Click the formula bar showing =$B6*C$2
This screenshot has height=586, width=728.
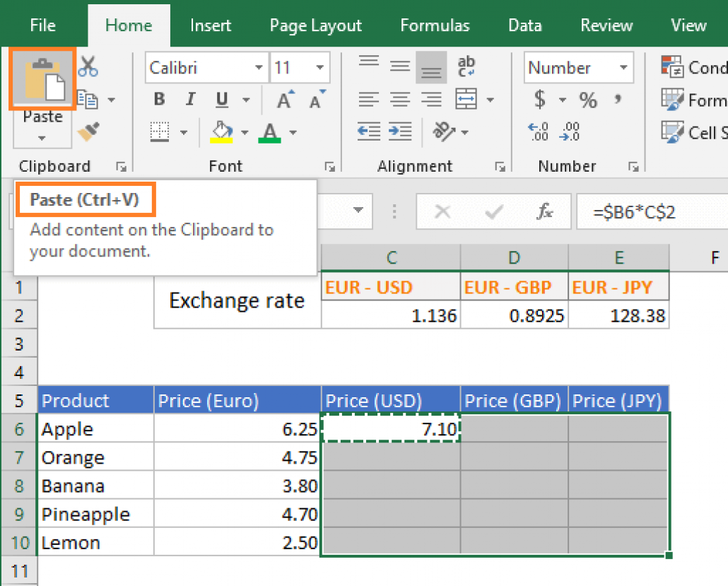click(652, 212)
